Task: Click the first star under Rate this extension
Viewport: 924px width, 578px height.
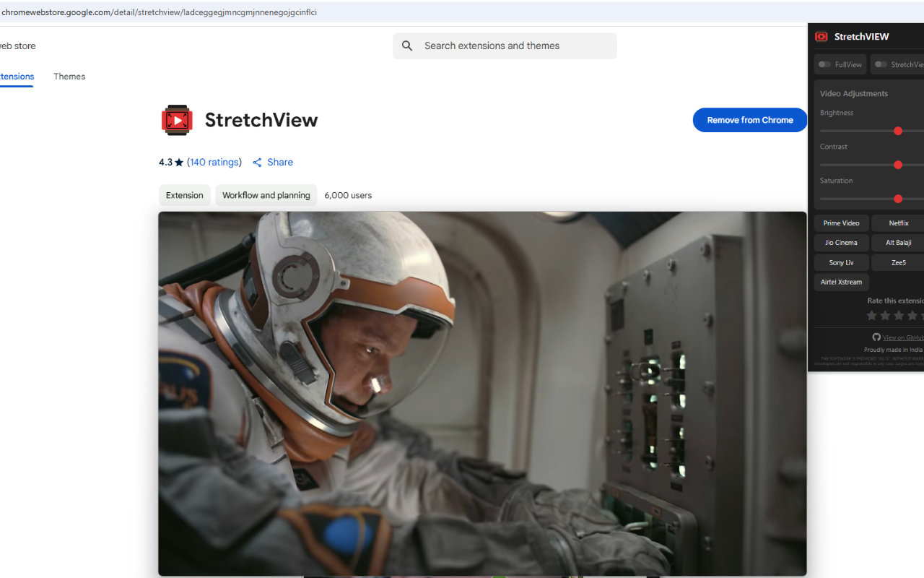Action: point(872,315)
